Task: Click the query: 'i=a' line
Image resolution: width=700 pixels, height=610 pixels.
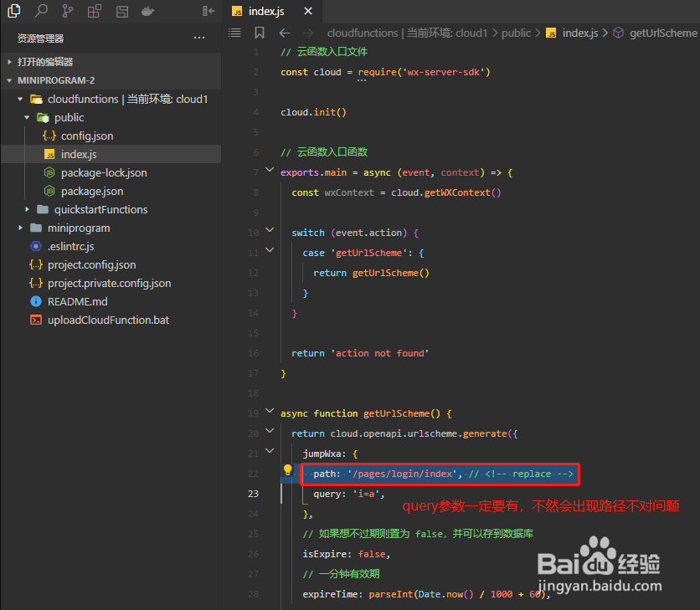Action: tap(349, 494)
